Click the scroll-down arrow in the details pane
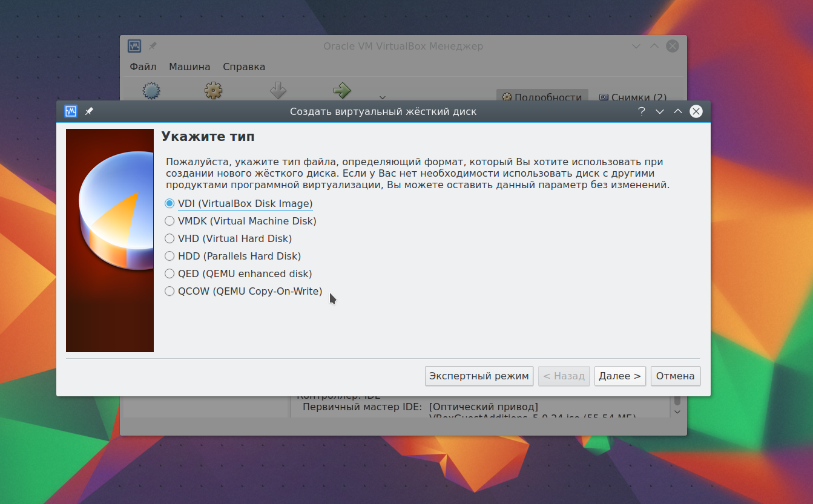The height and width of the screenshot is (504, 813). coord(677,411)
